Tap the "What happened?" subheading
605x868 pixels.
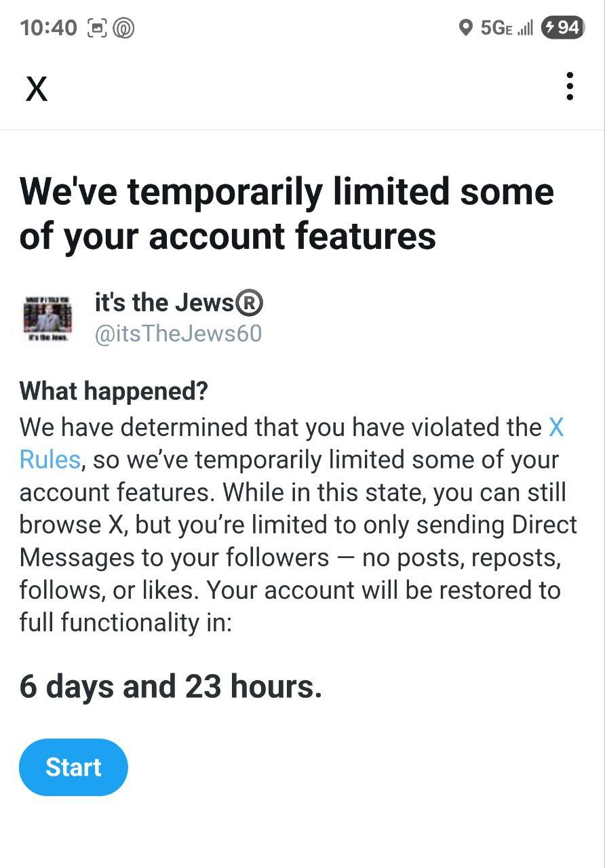coord(114,391)
